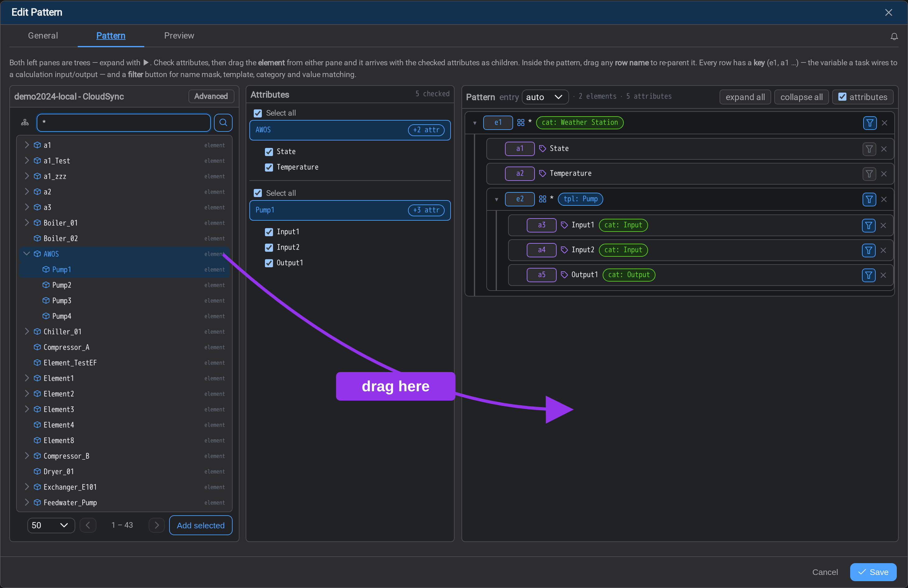Select Pump2 in the element tree
Screen dimensions: 908x588
coord(125,285)
